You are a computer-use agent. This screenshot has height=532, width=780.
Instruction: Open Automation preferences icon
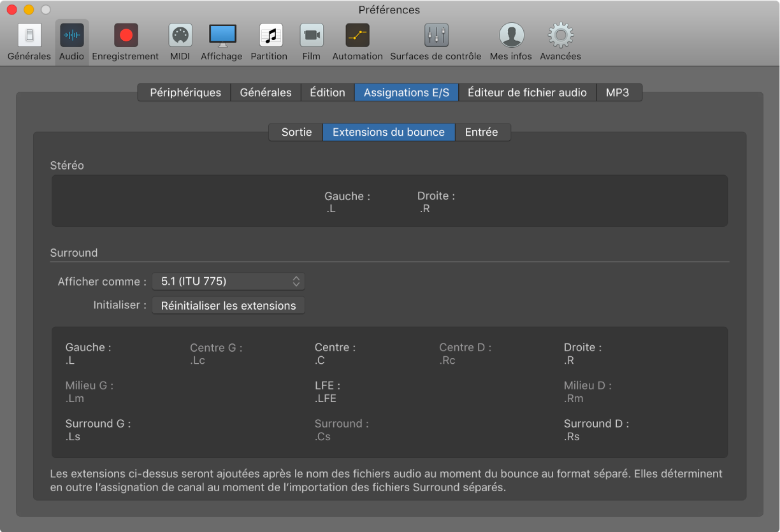(x=357, y=36)
